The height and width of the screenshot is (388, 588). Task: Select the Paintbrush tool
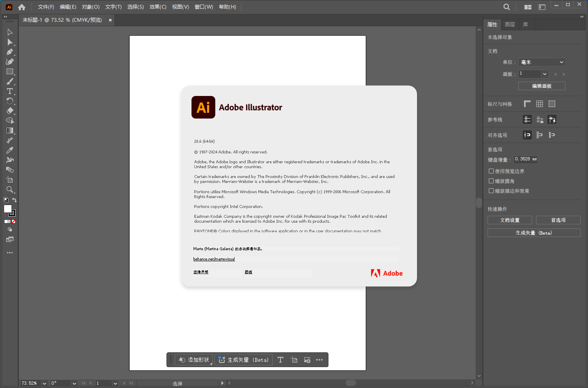[10, 82]
